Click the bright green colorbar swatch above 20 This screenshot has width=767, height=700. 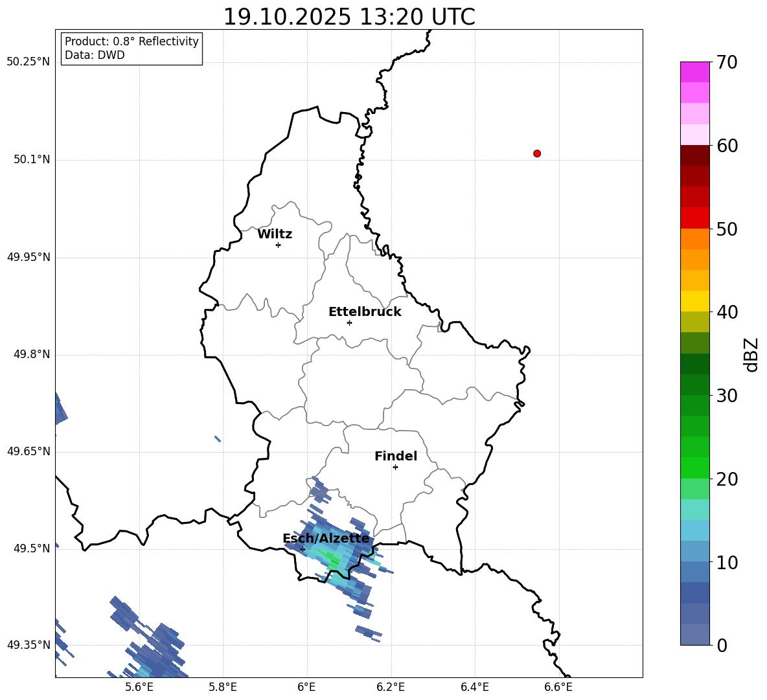[x=694, y=468]
